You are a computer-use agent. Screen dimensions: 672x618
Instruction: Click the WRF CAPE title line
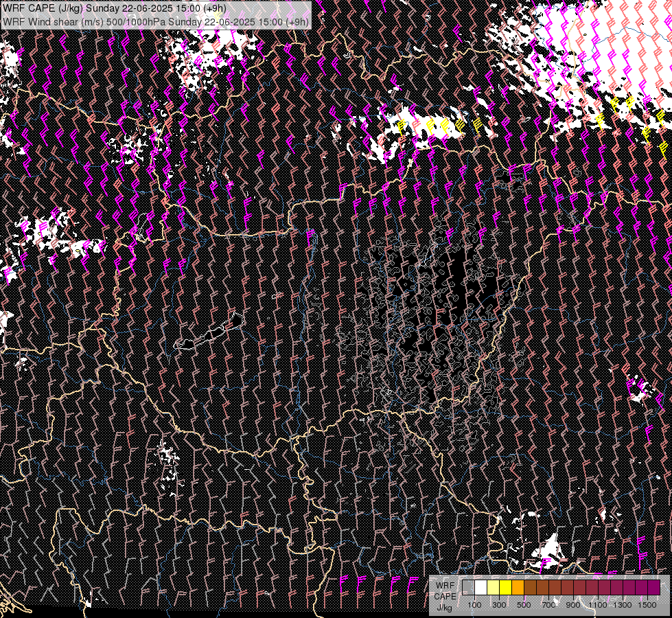tap(115, 8)
